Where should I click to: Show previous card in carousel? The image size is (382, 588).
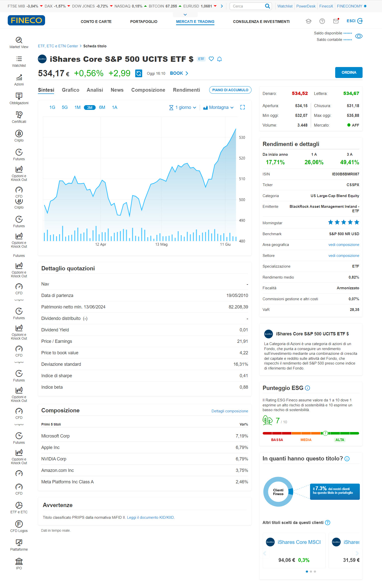(x=264, y=553)
